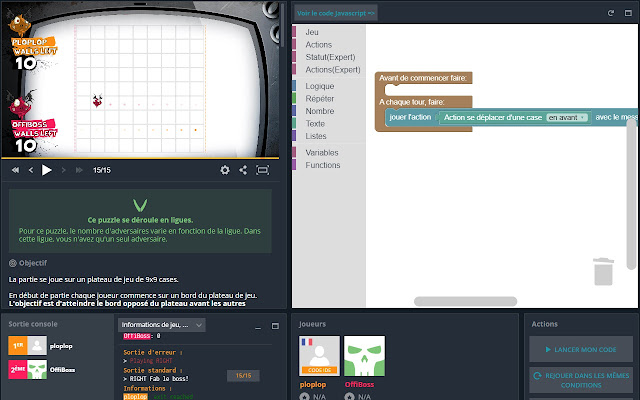Reset the code editor with refresh icon

tap(611, 13)
